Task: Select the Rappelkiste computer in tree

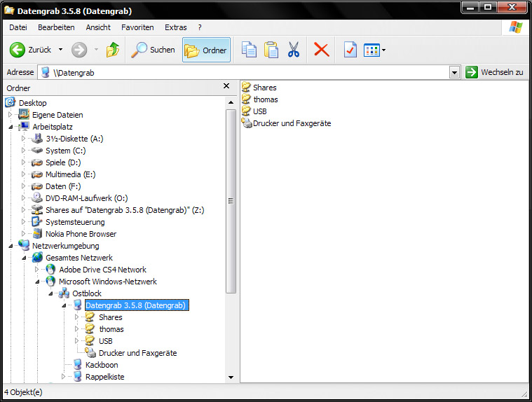Action: 105,377
